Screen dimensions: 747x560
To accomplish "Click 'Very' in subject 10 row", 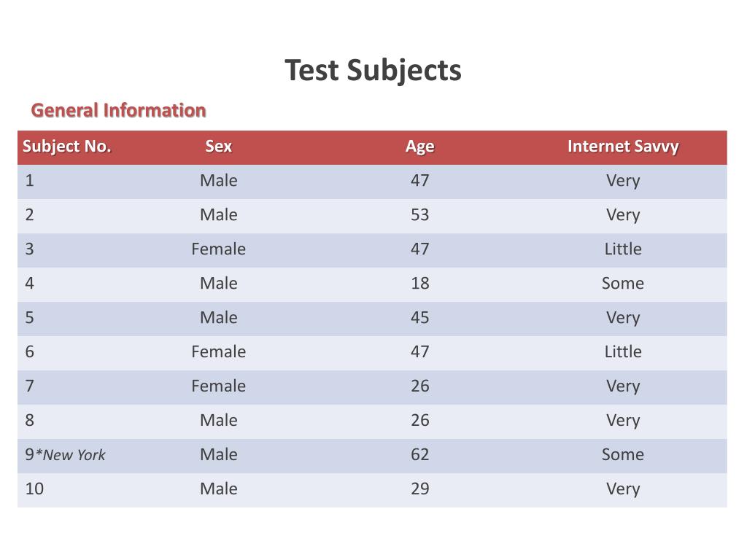I will [623, 489].
